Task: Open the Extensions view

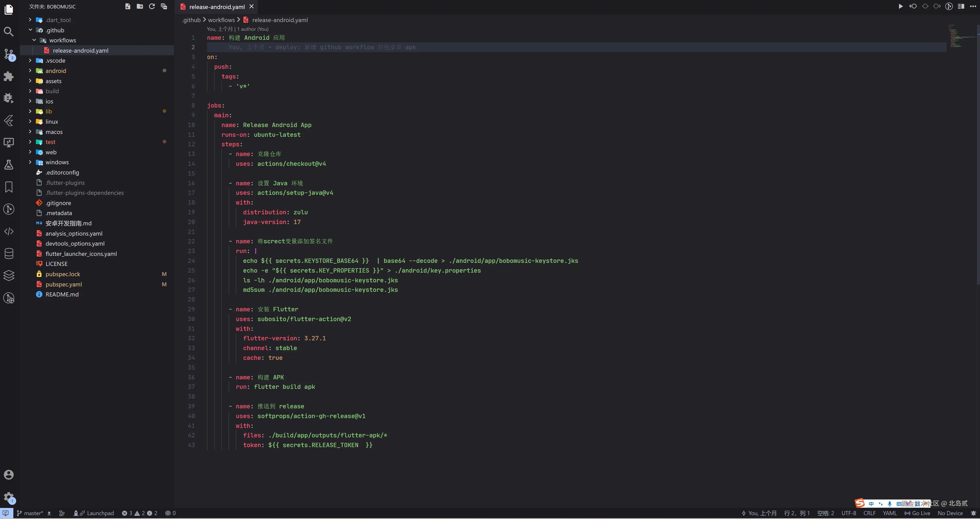Action: click(8, 76)
